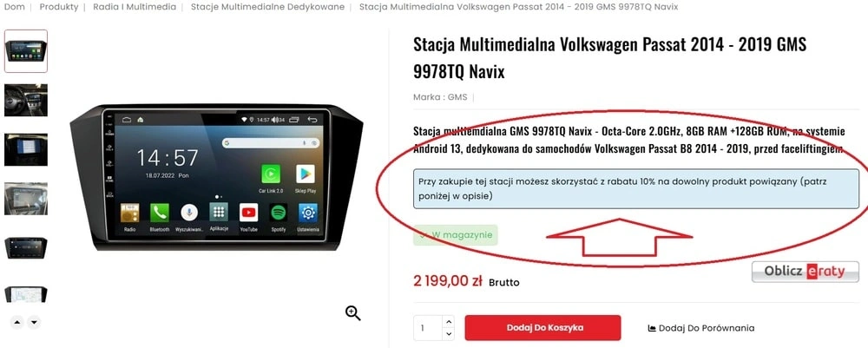The image size is (868, 348).
Task: Click the GMS brand link
Action: click(457, 97)
